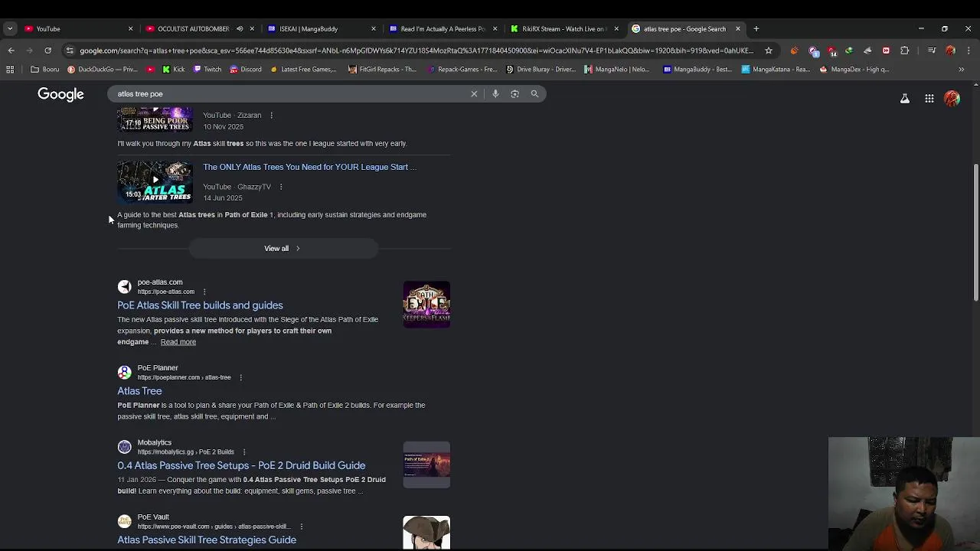980x551 pixels.
Task: Close the YouTube tab
Action: click(x=130, y=29)
